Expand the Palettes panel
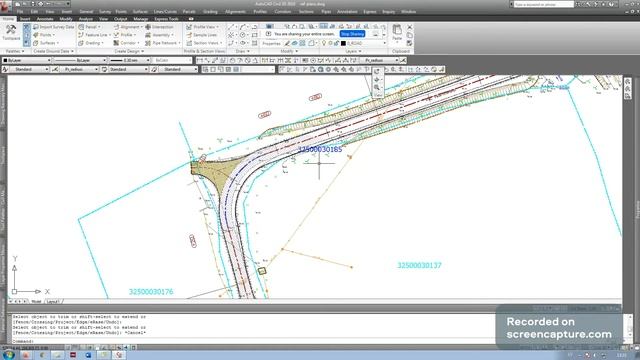Viewport: 640px width, 360px height. [15, 51]
